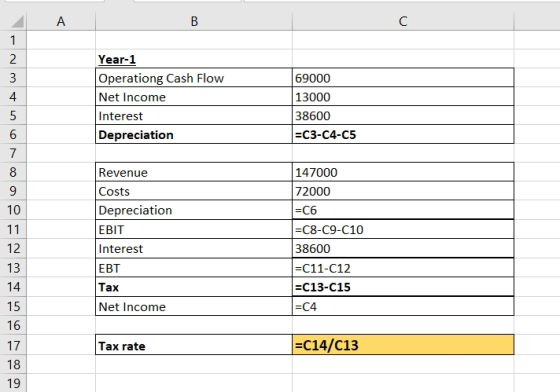Select row 14 header
Image resolution: width=560 pixels, height=392 pixels.
[13, 287]
